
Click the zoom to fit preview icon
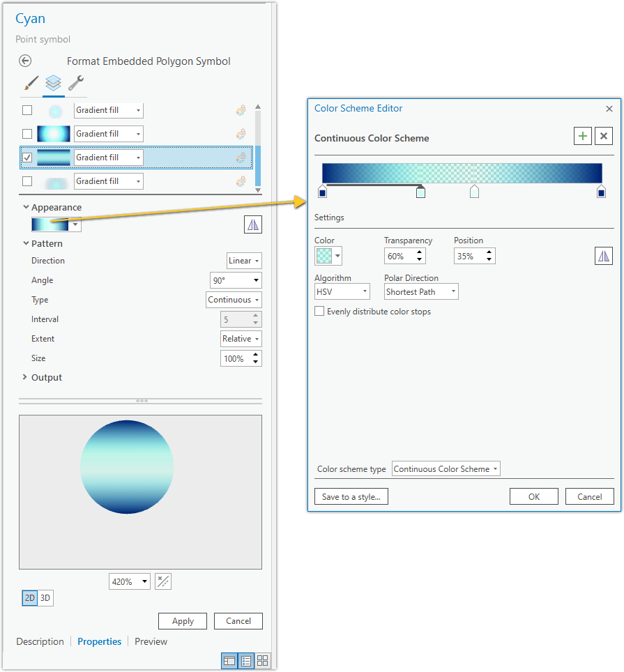[x=163, y=581]
